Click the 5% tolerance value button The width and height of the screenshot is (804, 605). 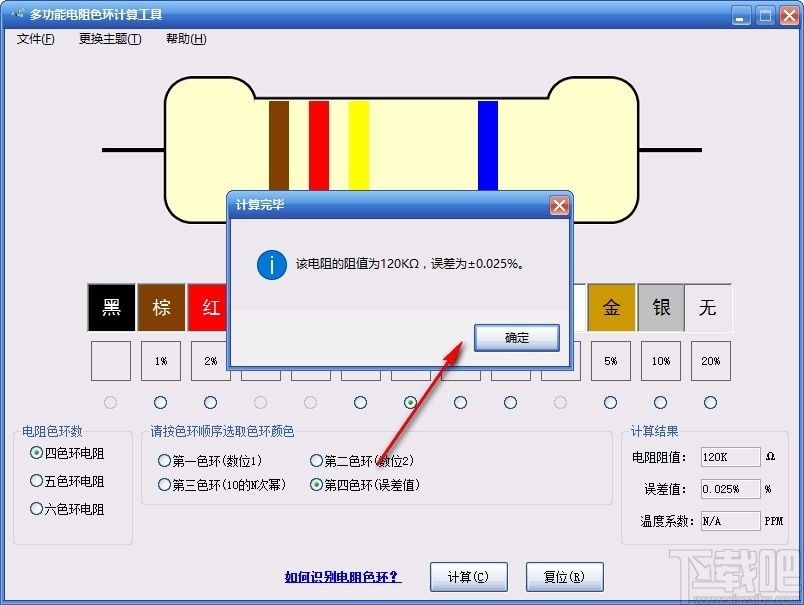(x=610, y=360)
